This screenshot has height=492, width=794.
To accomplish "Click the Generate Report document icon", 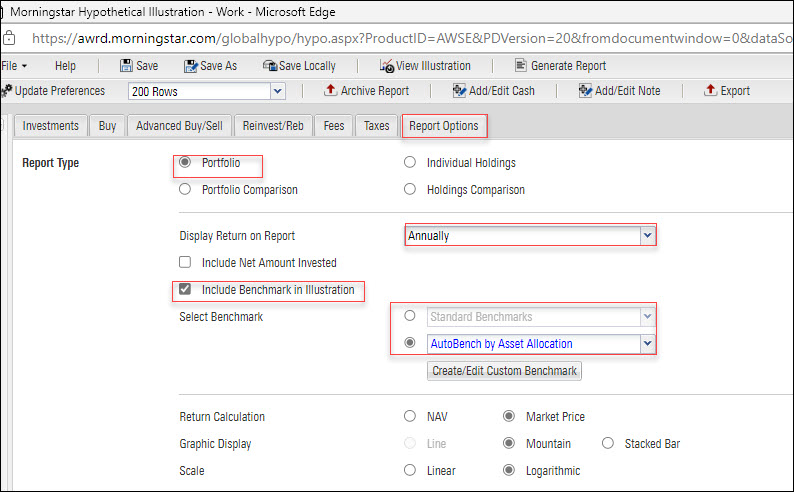I will pyautogui.click(x=521, y=65).
